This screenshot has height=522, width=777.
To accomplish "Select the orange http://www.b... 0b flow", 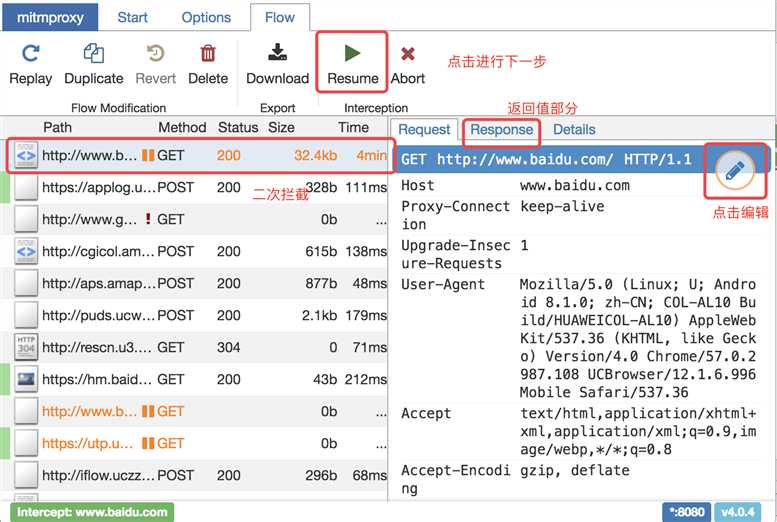I will click(194, 411).
